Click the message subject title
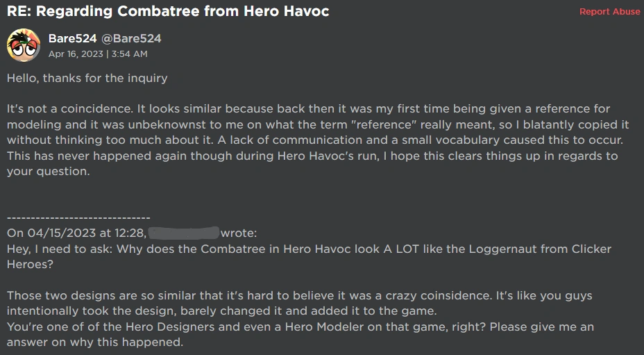Viewport: 644px width, 355px height. (x=168, y=11)
